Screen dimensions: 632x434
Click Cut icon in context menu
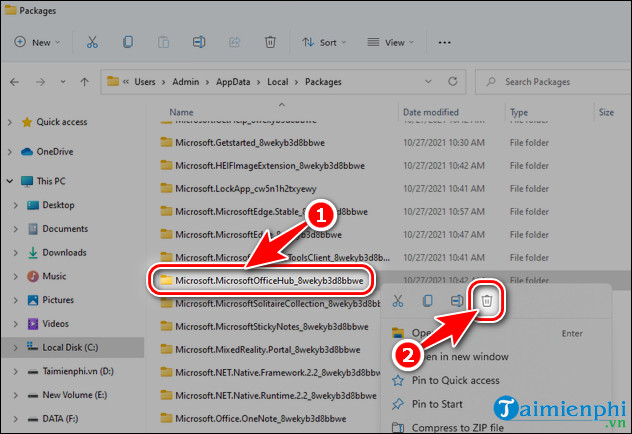click(398, 301)
